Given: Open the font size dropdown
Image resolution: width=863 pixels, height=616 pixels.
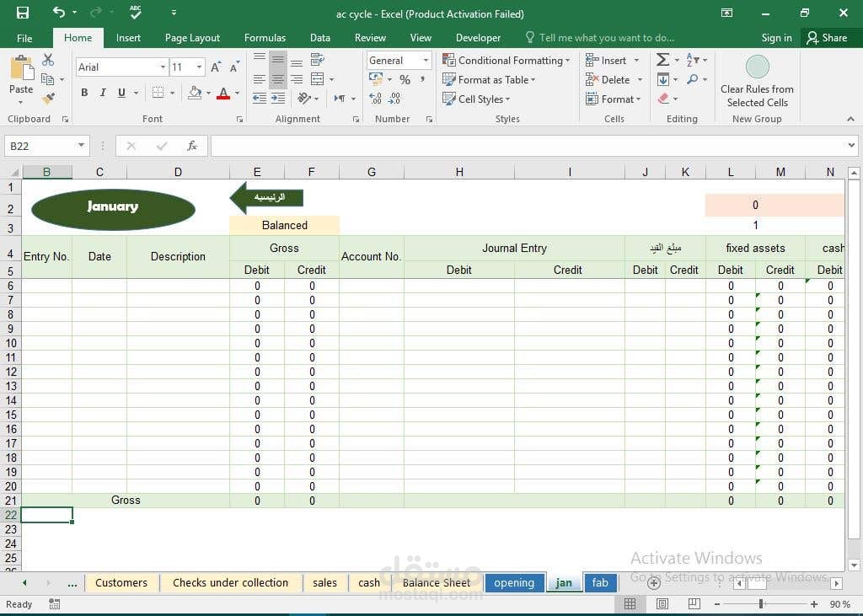Looking at the screenshot, I should click(x=199, y=67).
